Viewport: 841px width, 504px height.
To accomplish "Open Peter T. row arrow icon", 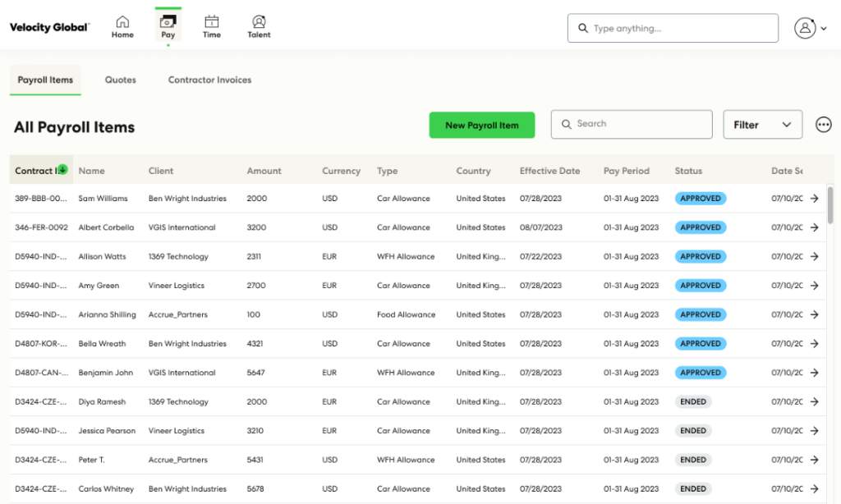I will click(814, 460).
